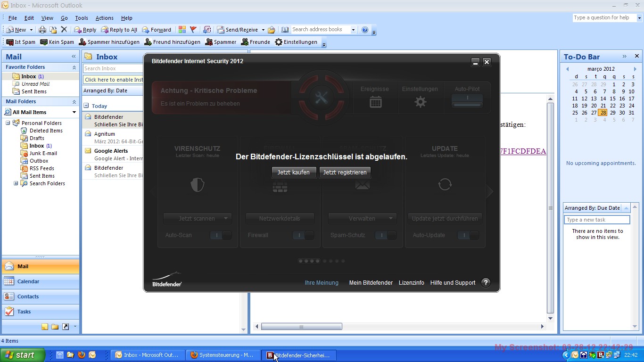Click the reading pane vertical scrollbar
Screen dimensions: 644x362
coord(550,208)
